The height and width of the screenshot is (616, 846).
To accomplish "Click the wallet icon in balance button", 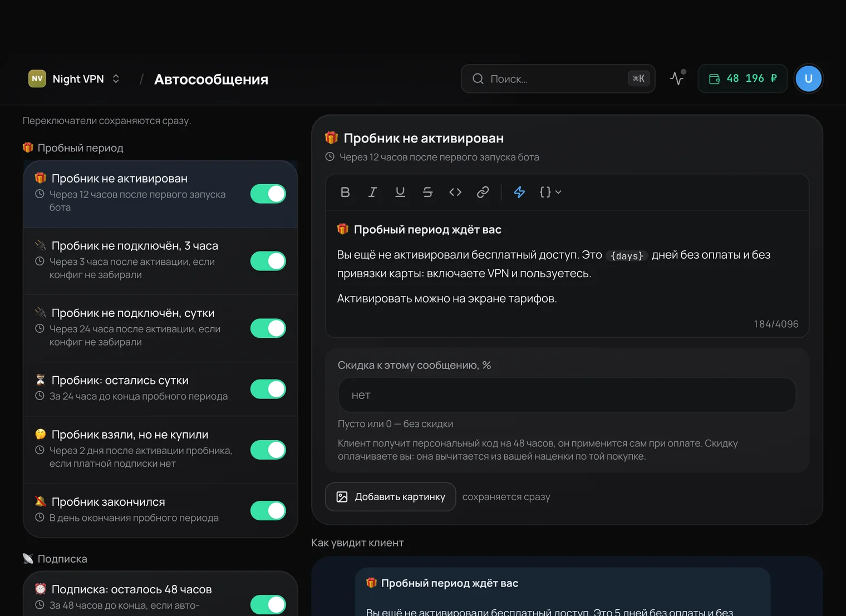I will [714, 79].
